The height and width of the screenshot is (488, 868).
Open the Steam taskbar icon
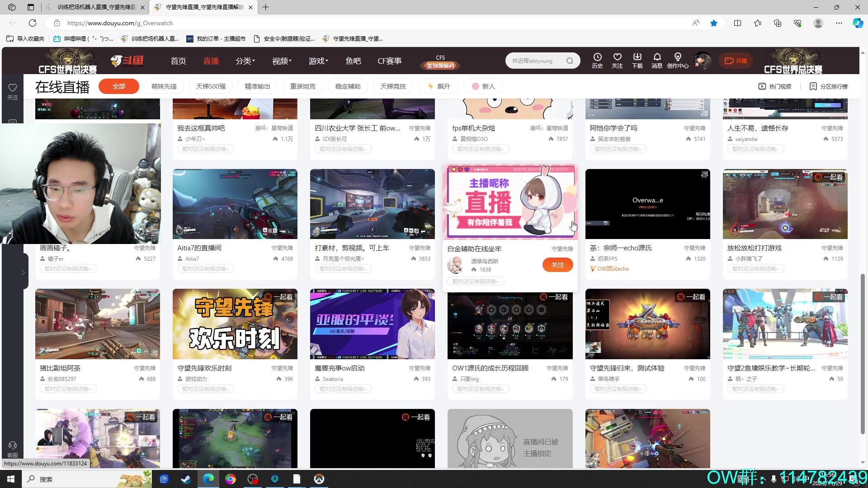[186, 479]
